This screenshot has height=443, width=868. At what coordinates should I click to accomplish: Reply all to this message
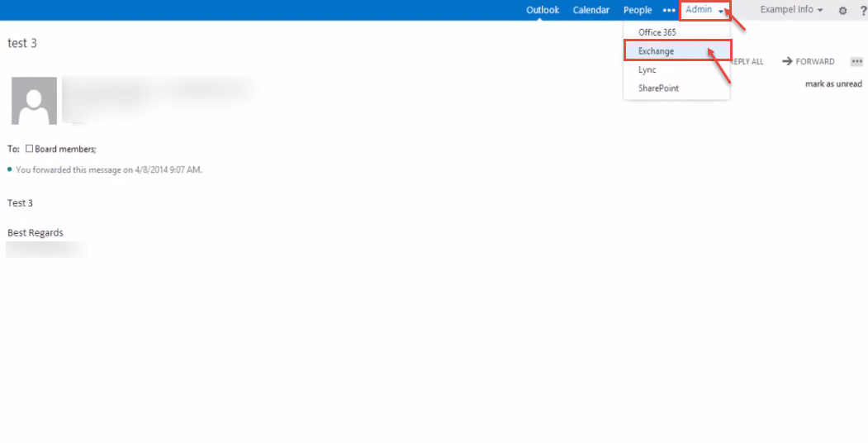(747, 61)
